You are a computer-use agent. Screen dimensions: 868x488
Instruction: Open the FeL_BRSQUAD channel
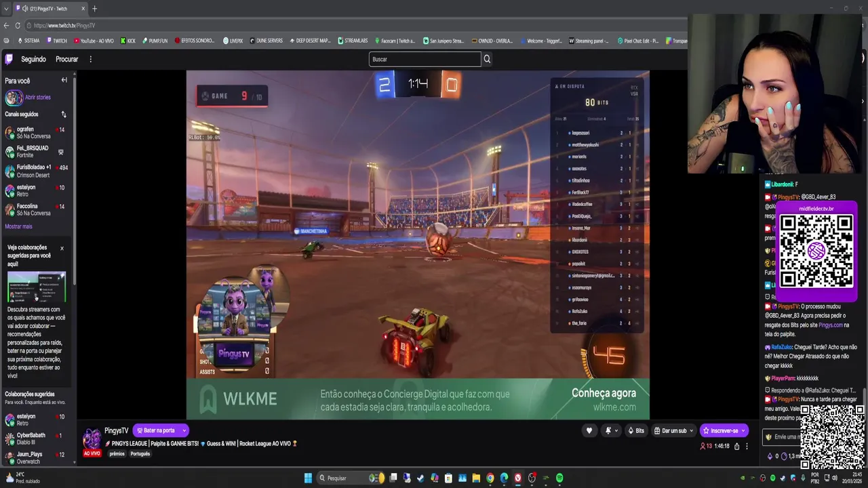click(35, 151)
